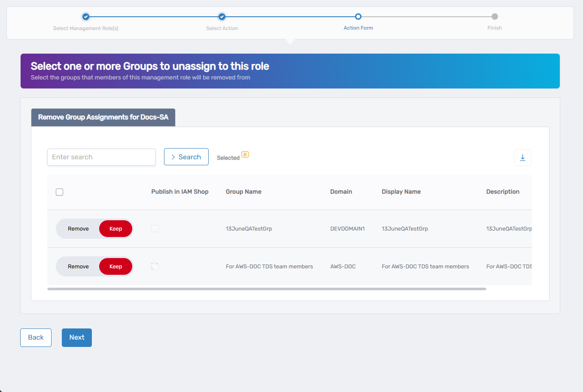Set 13JuneQATestGrp to Remove
The height and width of the screenshot is (392, 583).
pos(78,229)
